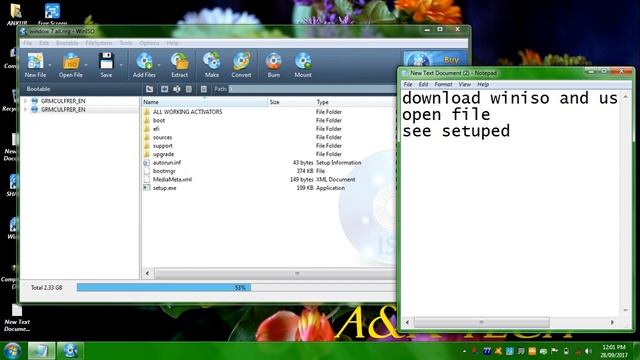Open WinISO Bootable menu

pos(67,43)
